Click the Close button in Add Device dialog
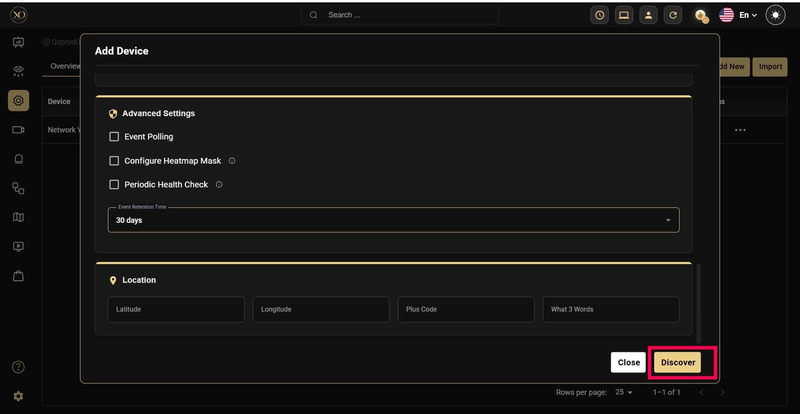The width and height of the screenshot is (800, 414). point(629,362)
